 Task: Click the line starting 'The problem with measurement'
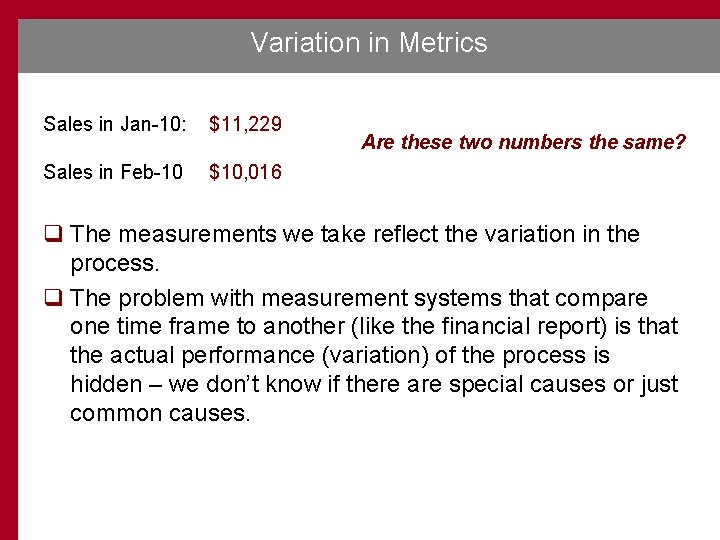coord(359,298)
